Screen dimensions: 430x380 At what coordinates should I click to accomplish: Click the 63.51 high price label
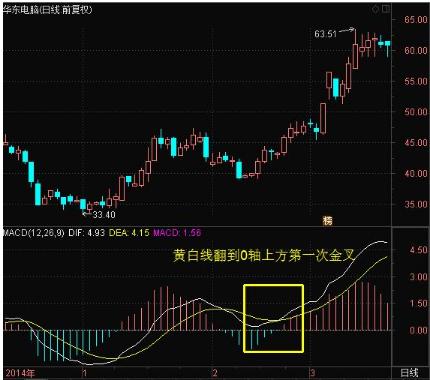(326, 34)
